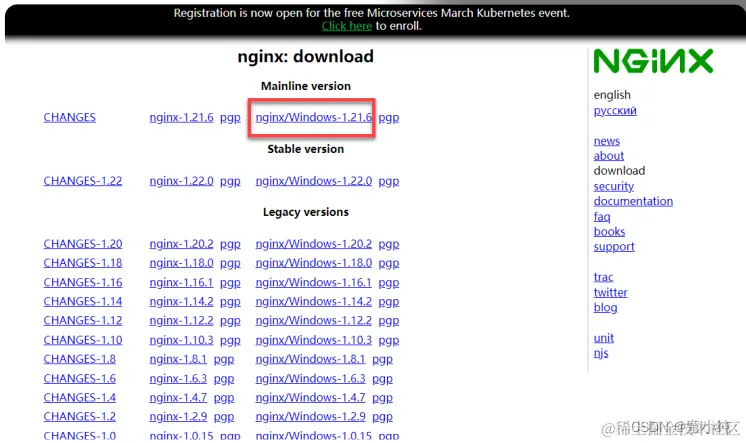
Task: Download nginx-1.4.7
Action: [x=178, y=397]
